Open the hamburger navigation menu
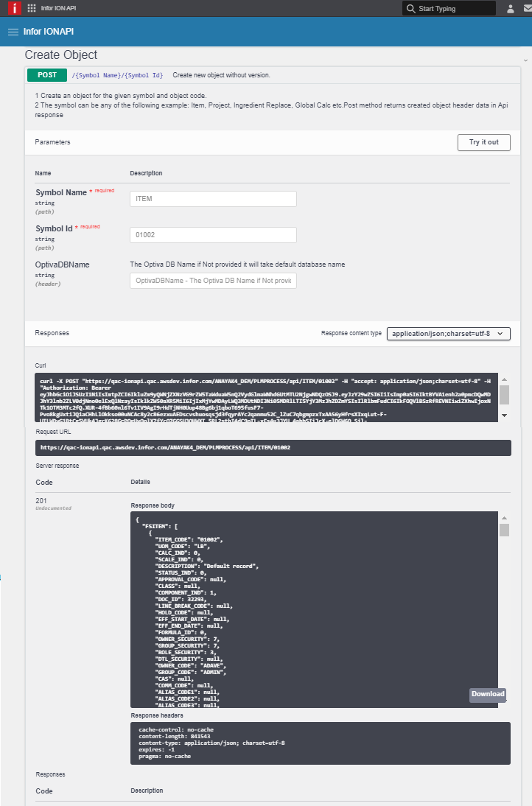 [13, 32]
